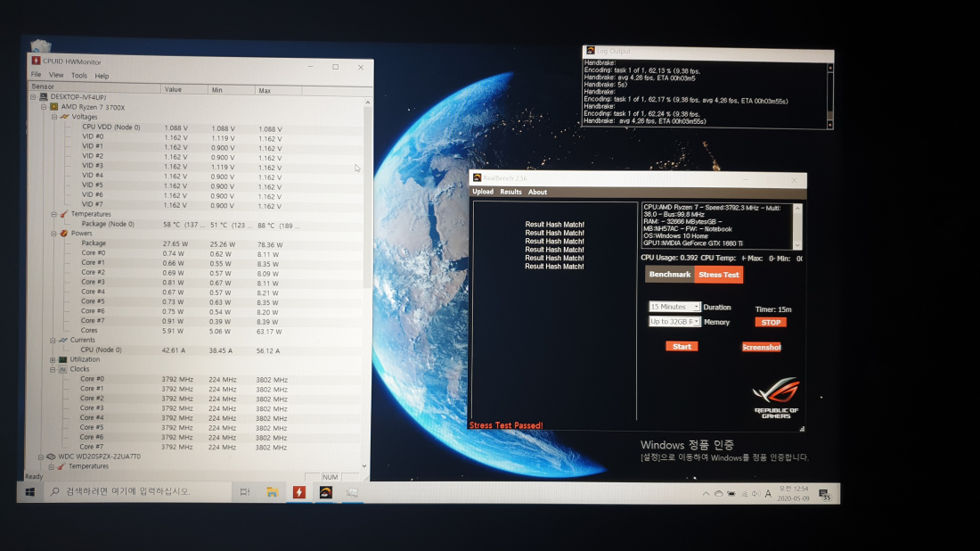Click the taskbar clock showing 2020-05-09
980x551 pixels.
pyautogui.click(x=793, y=493)
